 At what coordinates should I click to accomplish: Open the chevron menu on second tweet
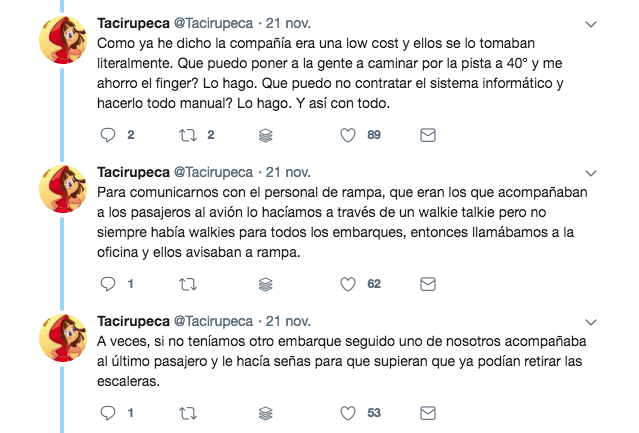tap(591, 174)
